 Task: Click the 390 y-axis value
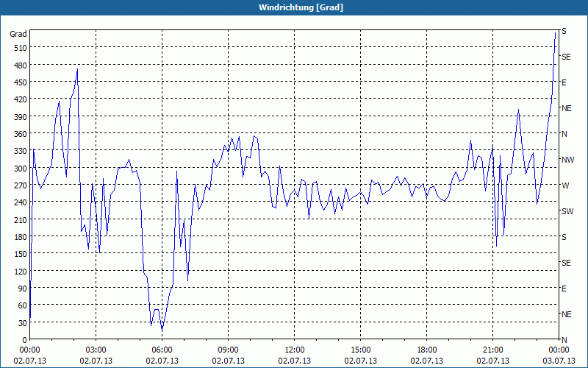coord(21,117)
